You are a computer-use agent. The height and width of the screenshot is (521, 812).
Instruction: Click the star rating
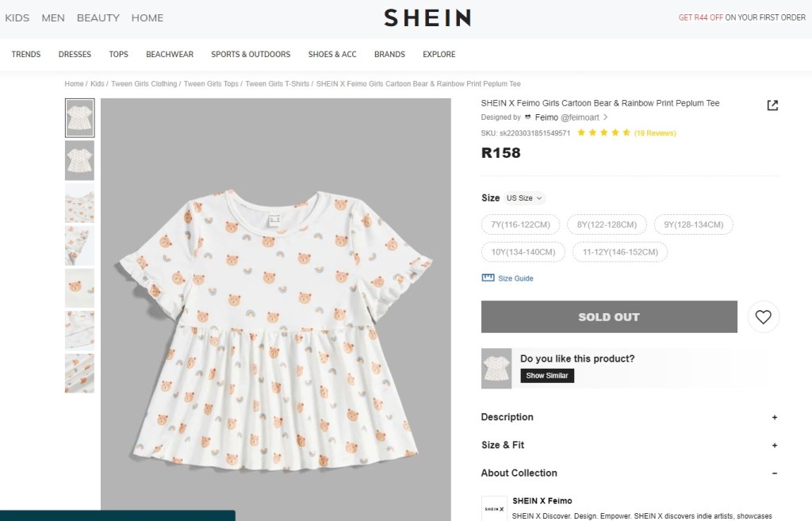603,133
